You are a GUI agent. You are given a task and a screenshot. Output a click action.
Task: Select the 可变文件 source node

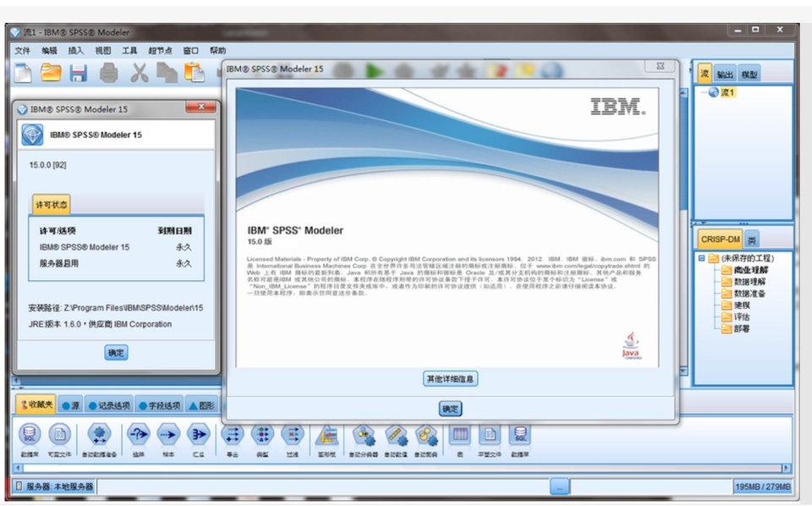pos(59,435)
